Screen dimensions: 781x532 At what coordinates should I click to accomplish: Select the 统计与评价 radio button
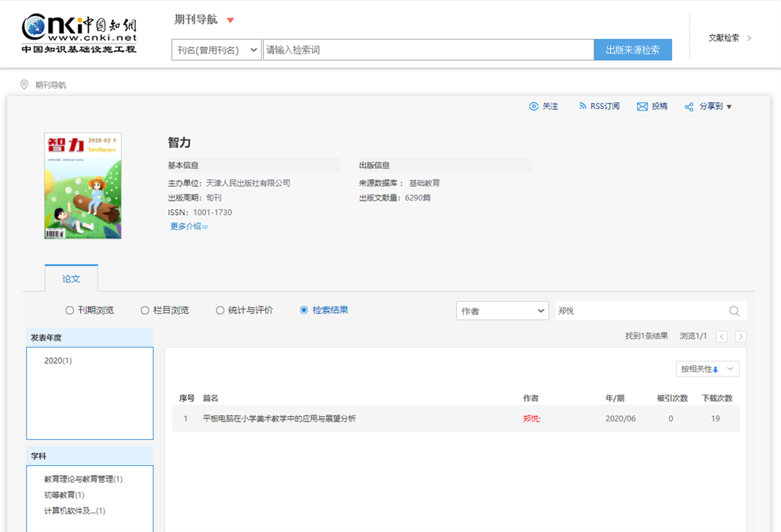click(220, 310)
